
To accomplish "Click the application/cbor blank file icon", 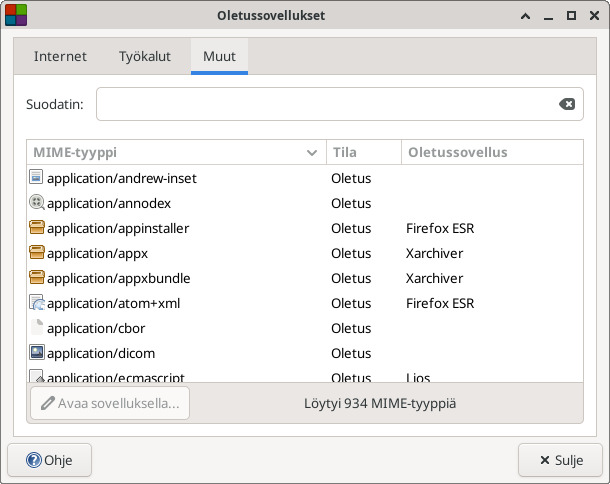I will pyautogui.click(x=37, y=328).
